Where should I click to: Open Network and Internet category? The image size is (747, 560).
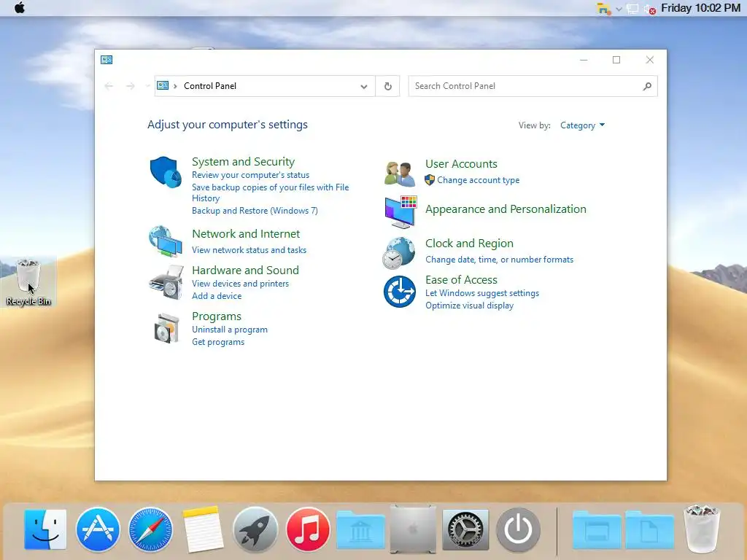246,234
